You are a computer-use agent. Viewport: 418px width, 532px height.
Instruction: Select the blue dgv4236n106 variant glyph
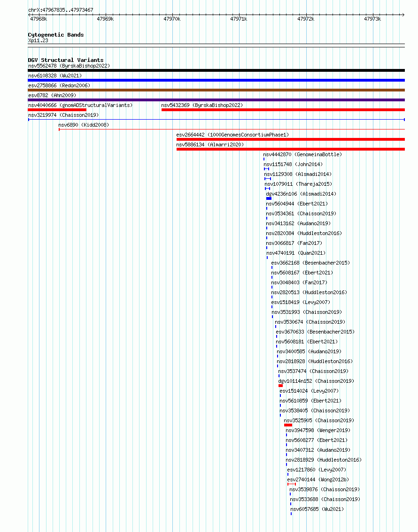click(x=269, y=198)
